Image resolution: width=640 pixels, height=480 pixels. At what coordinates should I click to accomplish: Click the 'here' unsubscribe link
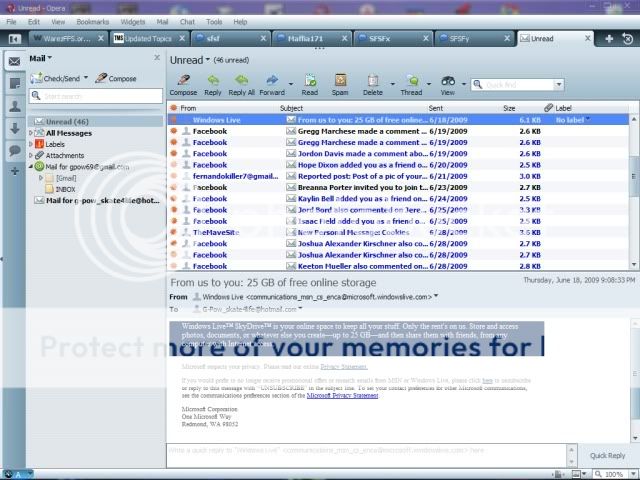pos(487,380)
